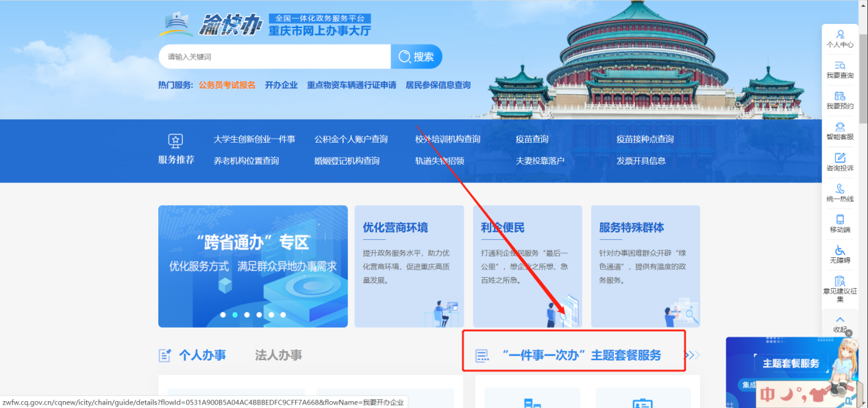Switch to 法人办事 tab
The height and width of the screenshot is (408, 868).
279,355
